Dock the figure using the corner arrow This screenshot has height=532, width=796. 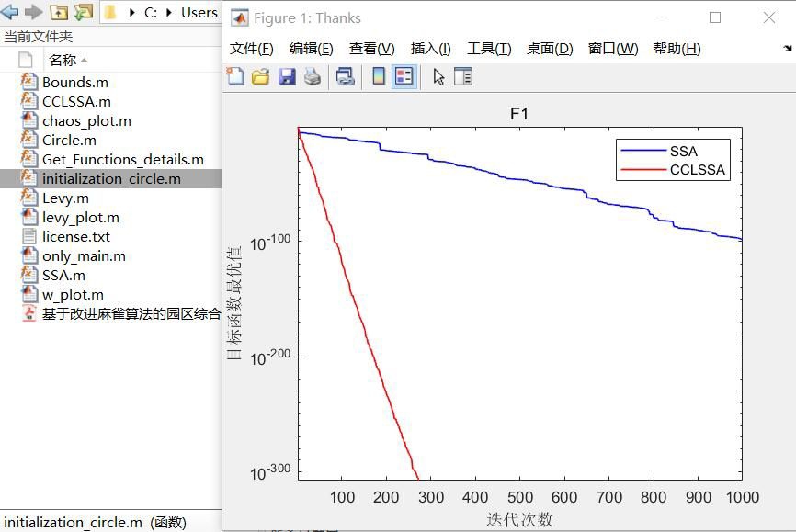coord(788,48)
